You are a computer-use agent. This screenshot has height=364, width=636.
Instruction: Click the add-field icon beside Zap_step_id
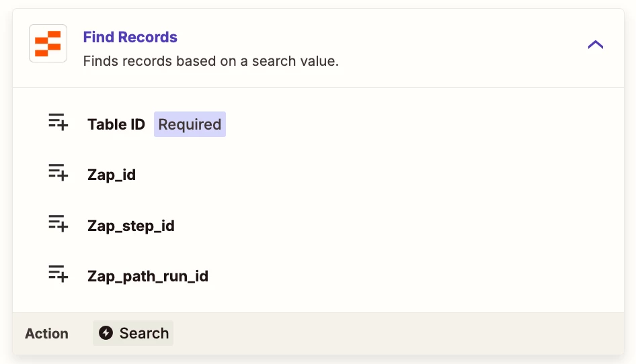tap(58, 224)
